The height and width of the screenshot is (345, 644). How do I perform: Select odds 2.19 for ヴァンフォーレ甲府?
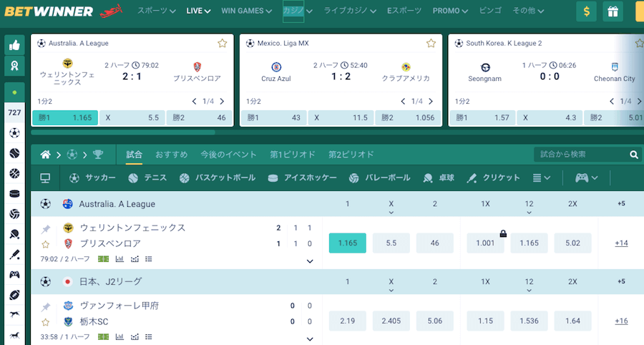[348, 321]
